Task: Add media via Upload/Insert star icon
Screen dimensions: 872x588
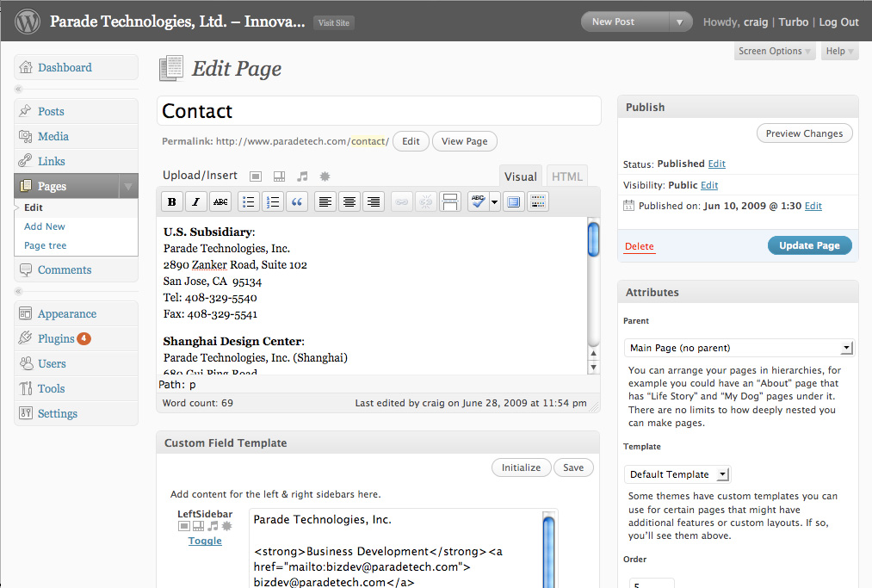Action: pyautogui.click(x=325, y=176)
